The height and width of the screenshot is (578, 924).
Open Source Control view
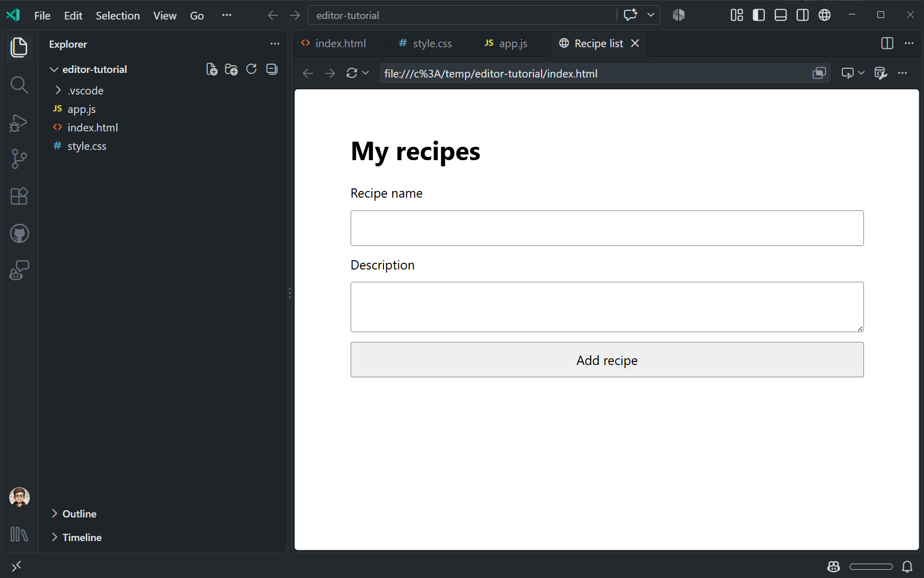click(x=19, y=159)
